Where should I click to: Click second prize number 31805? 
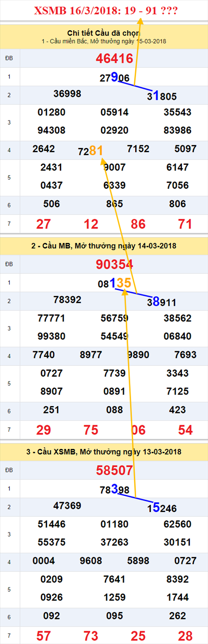pos(162,96)
